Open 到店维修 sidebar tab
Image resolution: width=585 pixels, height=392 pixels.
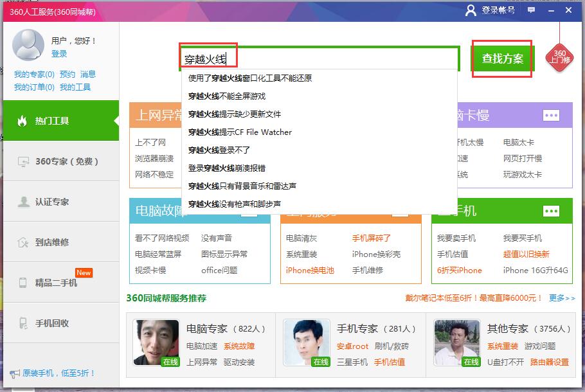[61, 242]
